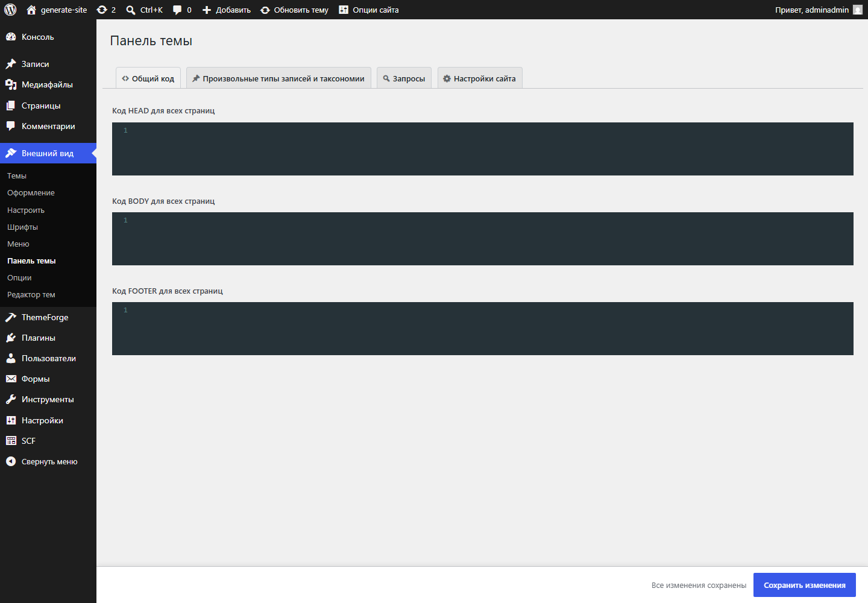
Task: Open Инструменты in the sidebar
Action: click(x=48, y=399)
